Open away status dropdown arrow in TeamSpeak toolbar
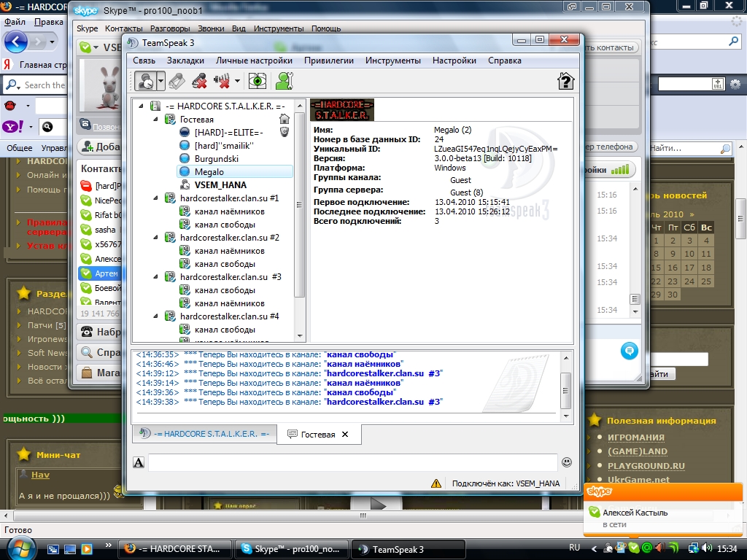The image size is (747, 560). click(161, 81)
